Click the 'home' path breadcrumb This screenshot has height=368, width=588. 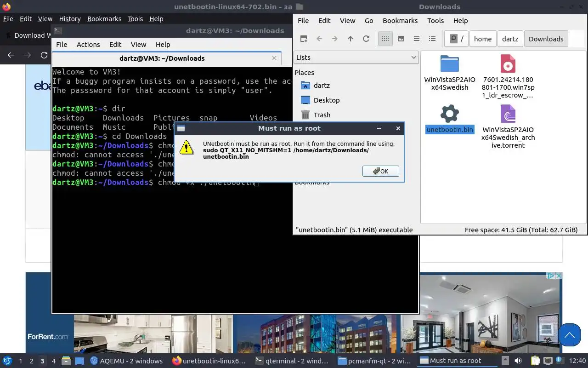[x=483, y=39]
